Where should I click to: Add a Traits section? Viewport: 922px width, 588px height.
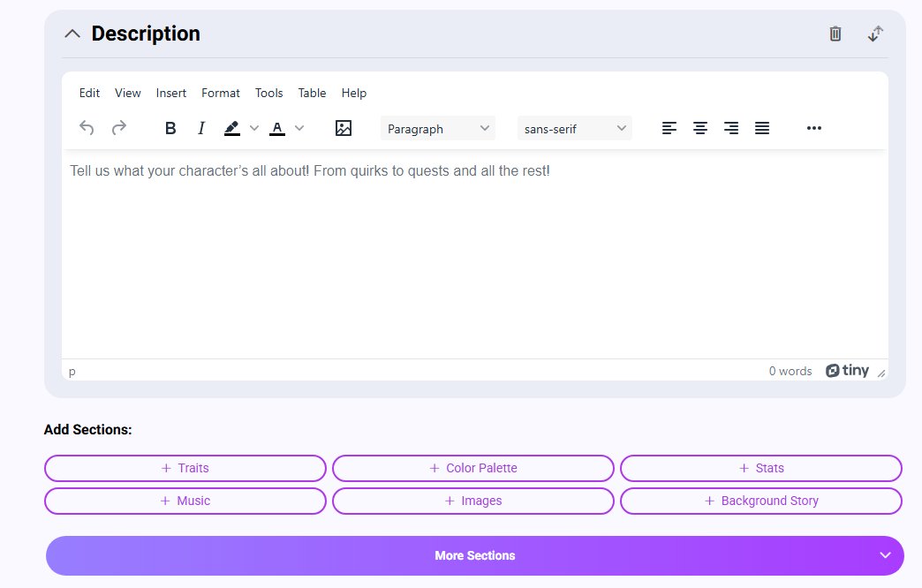185,468
